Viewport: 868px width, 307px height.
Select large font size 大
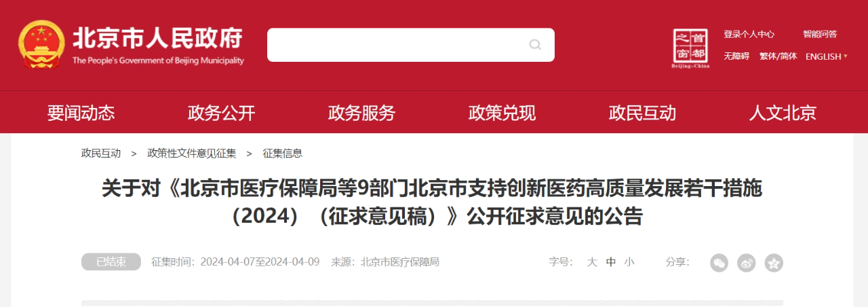click(x=592, y=262)
